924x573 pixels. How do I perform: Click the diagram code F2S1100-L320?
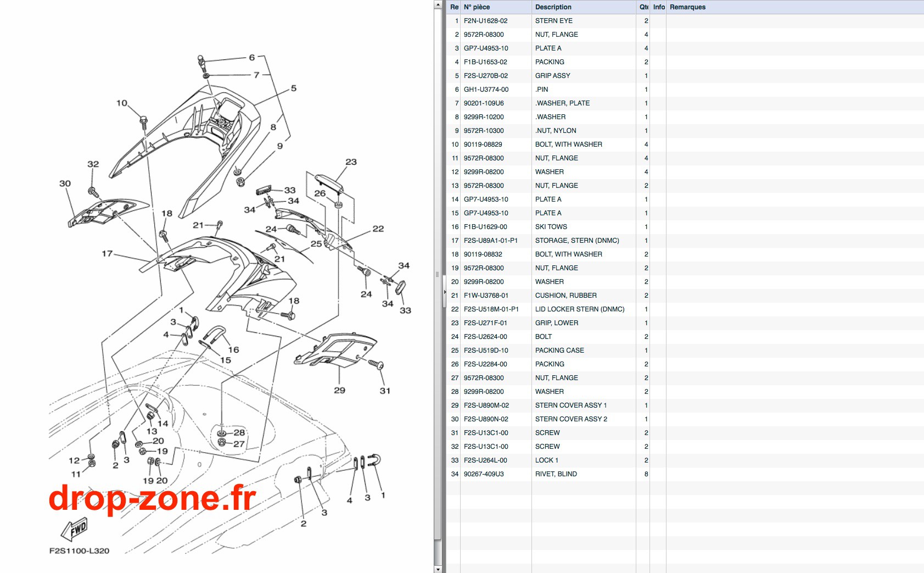79,550
